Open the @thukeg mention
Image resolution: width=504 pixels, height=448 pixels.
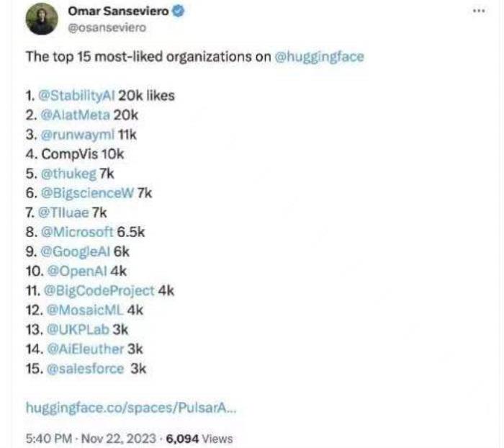click(68, 174)
